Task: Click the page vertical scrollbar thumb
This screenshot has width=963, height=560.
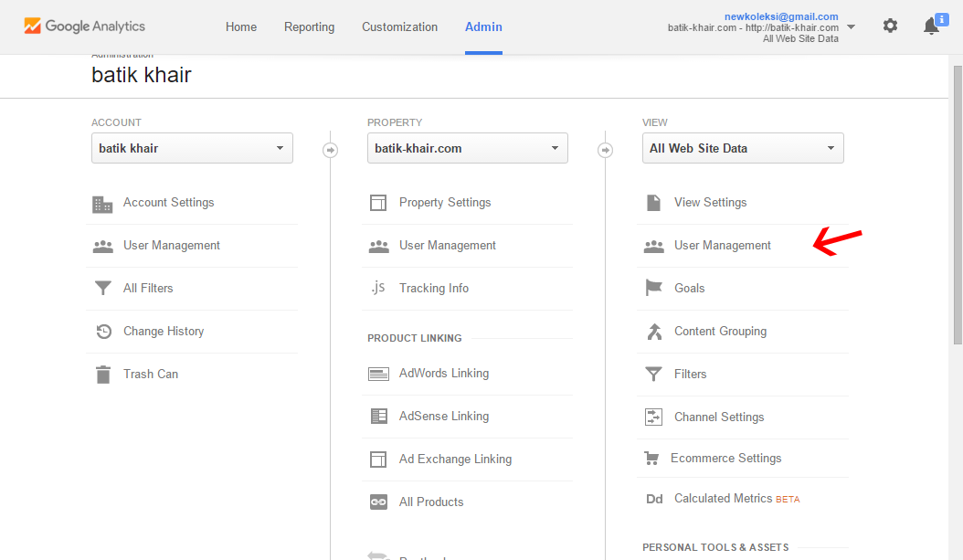Action: (x=958, y=205)
